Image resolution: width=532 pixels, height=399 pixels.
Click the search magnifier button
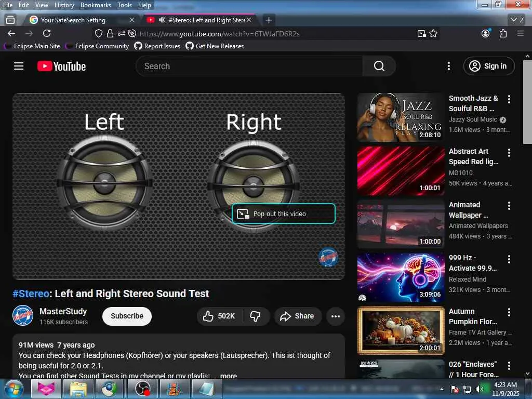(379, 66)
